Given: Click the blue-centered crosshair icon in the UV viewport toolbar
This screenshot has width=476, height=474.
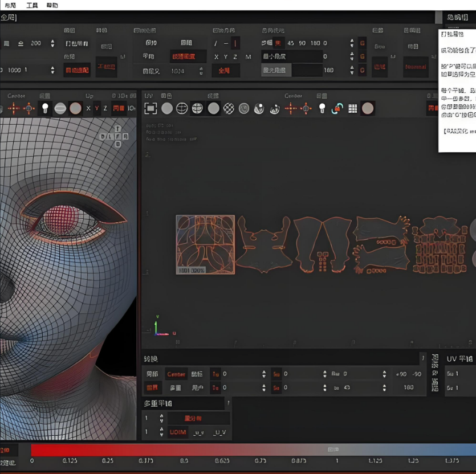Looking at the screenshot, I should tap(306, 108).
